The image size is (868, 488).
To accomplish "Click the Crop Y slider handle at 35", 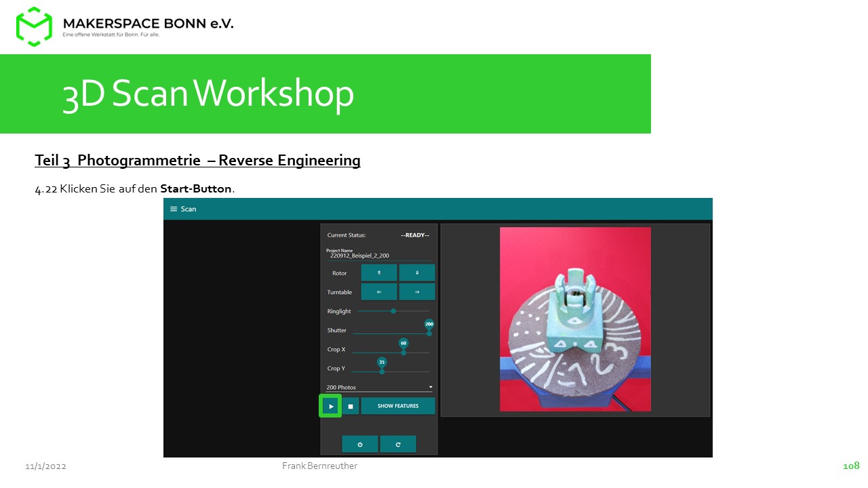I will [382, 371].
